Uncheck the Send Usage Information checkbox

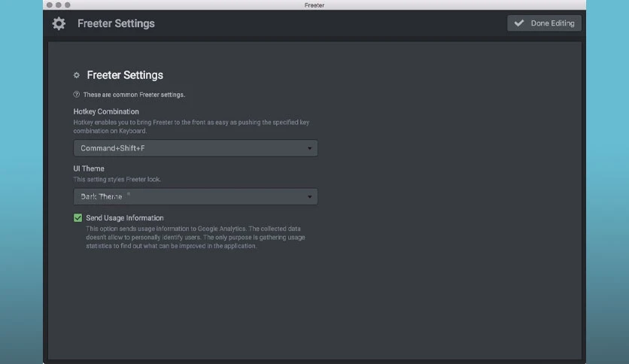[77, 217]
